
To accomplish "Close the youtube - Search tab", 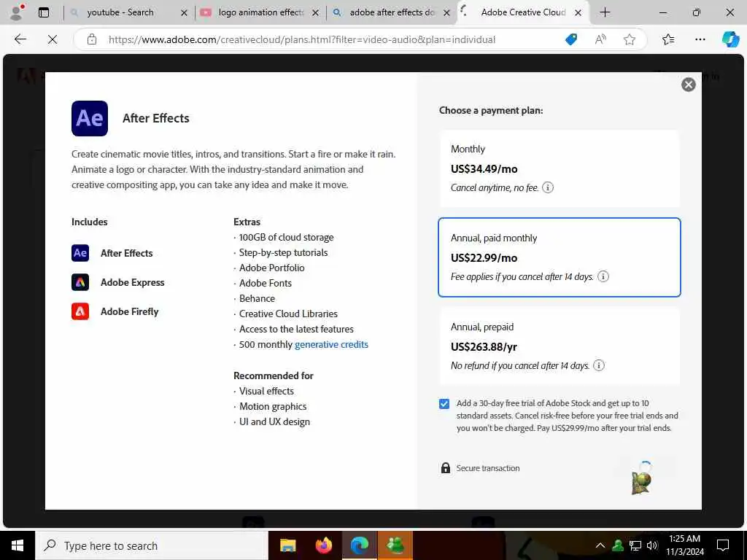I will click(x=184, y=13).
